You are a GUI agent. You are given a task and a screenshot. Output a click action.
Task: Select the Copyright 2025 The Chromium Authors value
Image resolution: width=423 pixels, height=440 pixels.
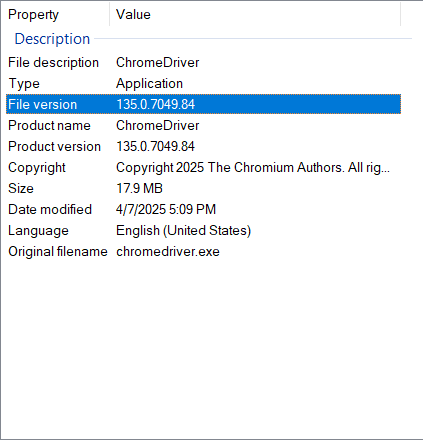253,168
